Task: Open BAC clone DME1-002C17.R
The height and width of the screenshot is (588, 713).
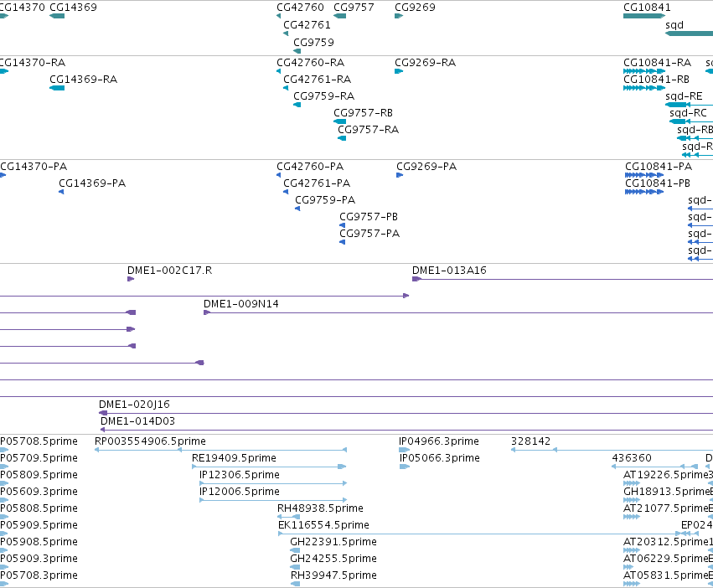Action: (169, 271)
